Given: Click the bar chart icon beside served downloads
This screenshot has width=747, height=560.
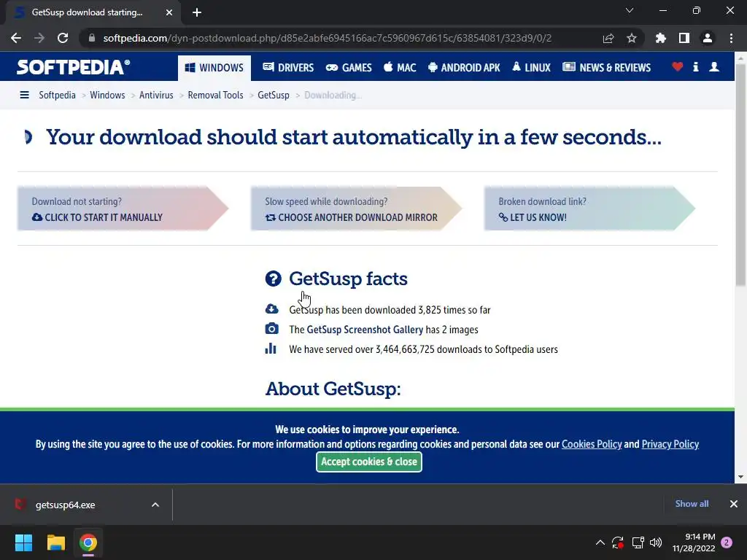Looking at the screenshot, I should (x=271, y=349).
